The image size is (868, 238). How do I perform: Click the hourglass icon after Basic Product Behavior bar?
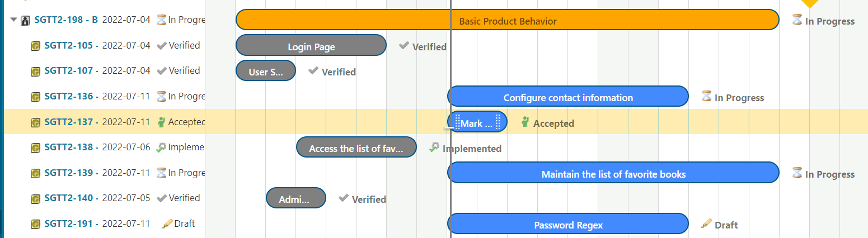point(797,20)
